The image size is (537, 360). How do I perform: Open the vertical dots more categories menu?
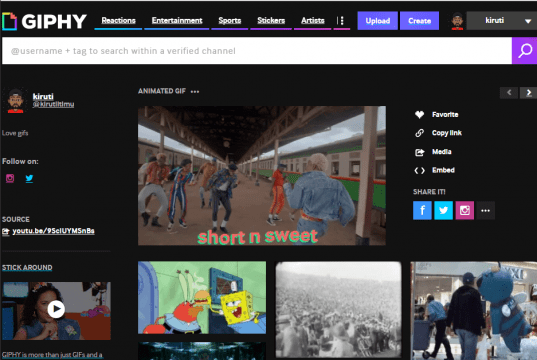click(341, 21)
